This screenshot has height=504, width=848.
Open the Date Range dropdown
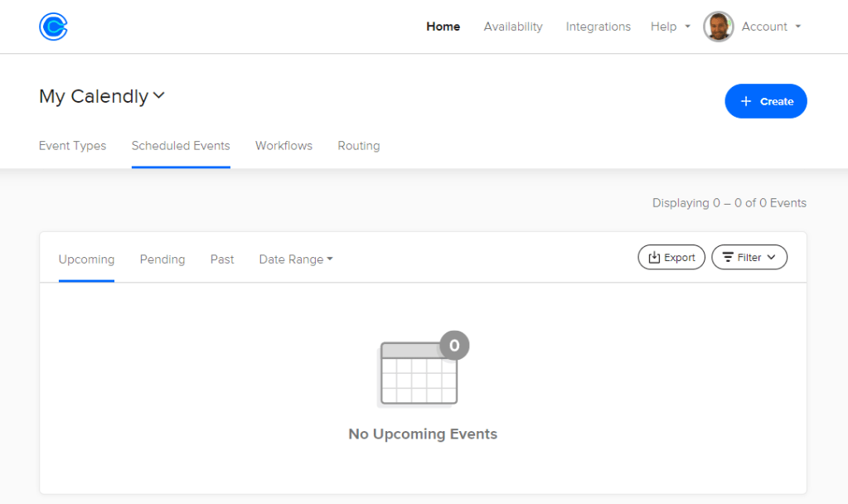296,259
